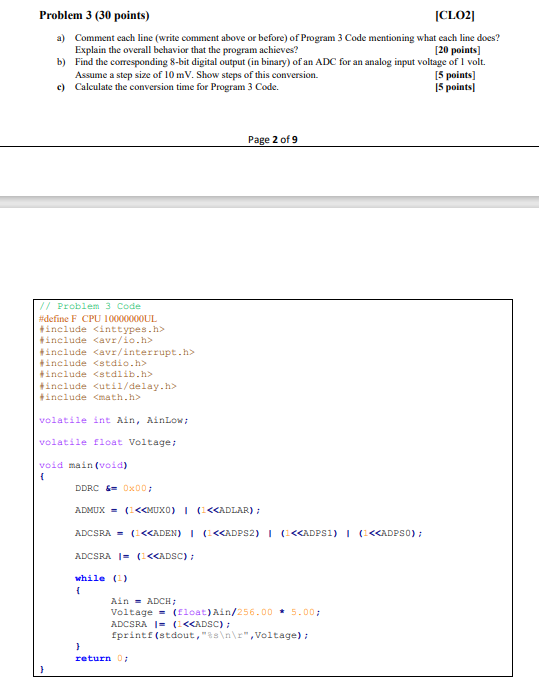Click the '#include <inttypes.h>' line
Image resolution: width=539 pixels, height=699 pixels.
tap(102, 329)
